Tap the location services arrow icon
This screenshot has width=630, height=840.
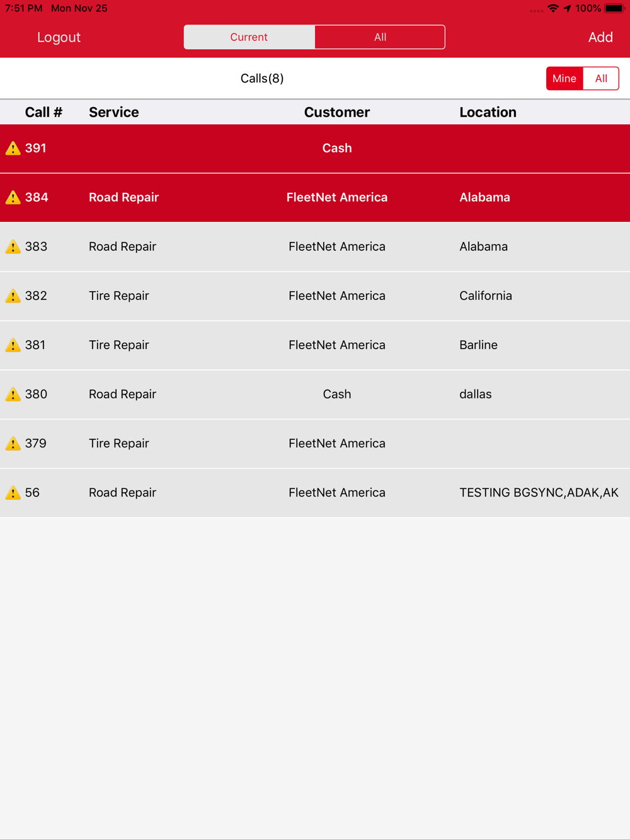(567, 8)
